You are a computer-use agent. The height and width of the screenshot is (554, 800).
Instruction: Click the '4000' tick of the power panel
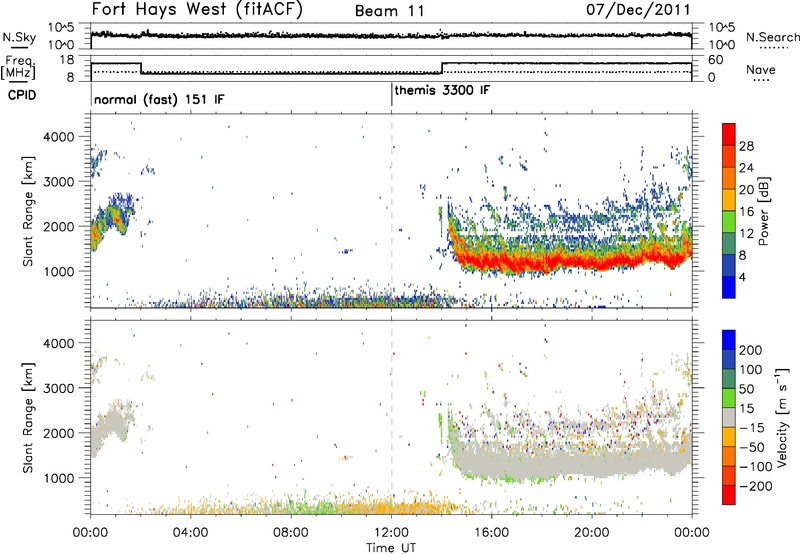pos(59,137)
